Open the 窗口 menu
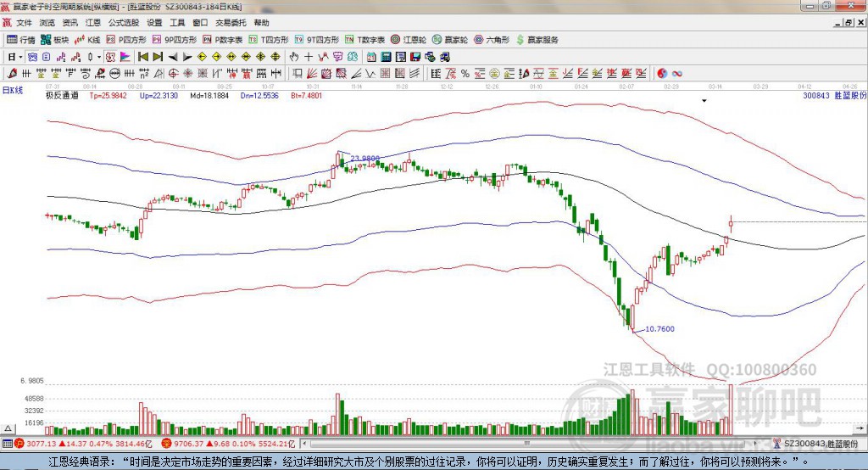Screen dimensions: 868x470 (200, 23)
